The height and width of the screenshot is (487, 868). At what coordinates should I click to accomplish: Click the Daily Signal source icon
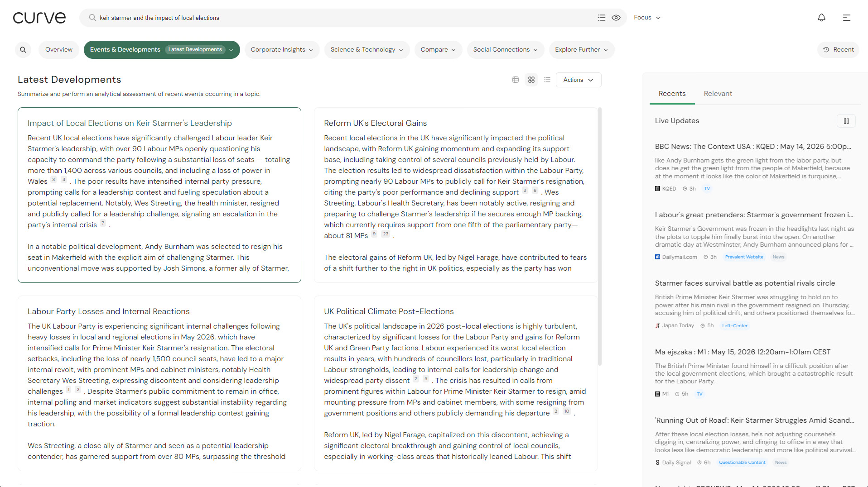point(658,463)
